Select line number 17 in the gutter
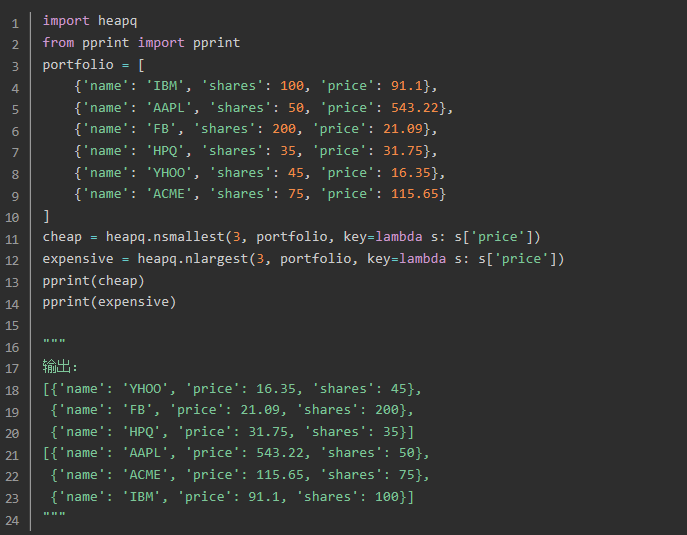Viewport: 687px width, 535px height. click(x=12, y=367)
